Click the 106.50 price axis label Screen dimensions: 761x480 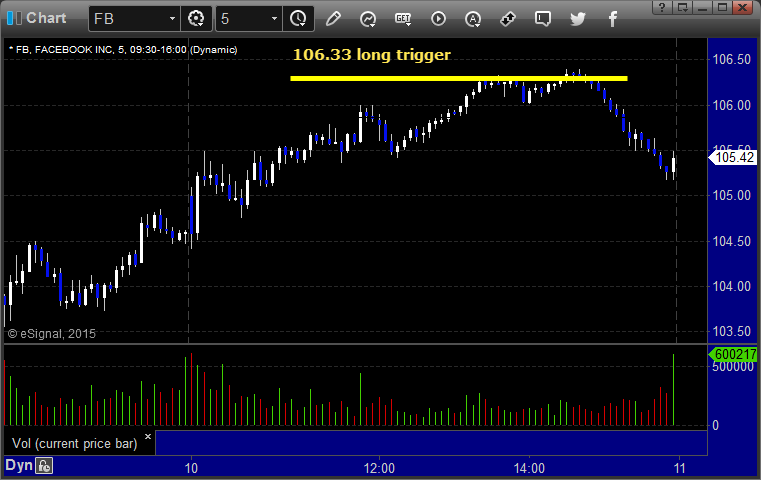(x=731, y=60)
